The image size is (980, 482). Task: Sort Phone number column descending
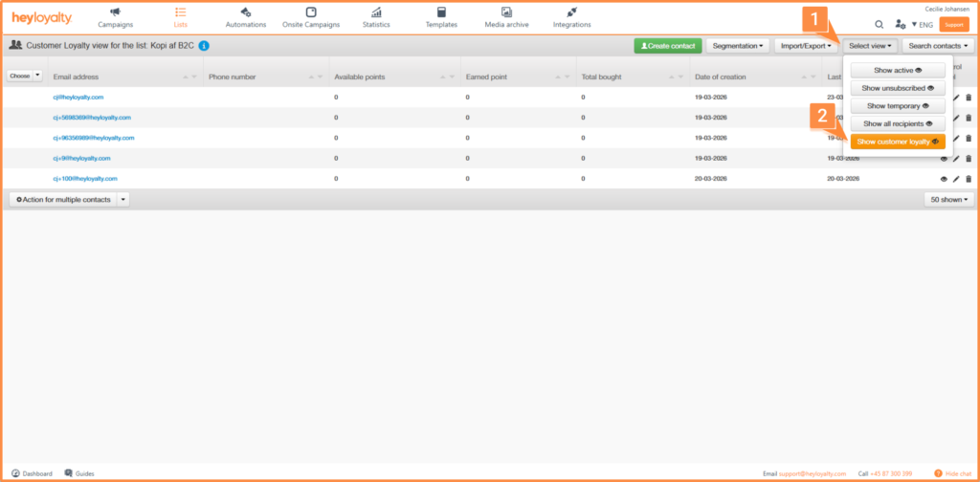(320, 77)
